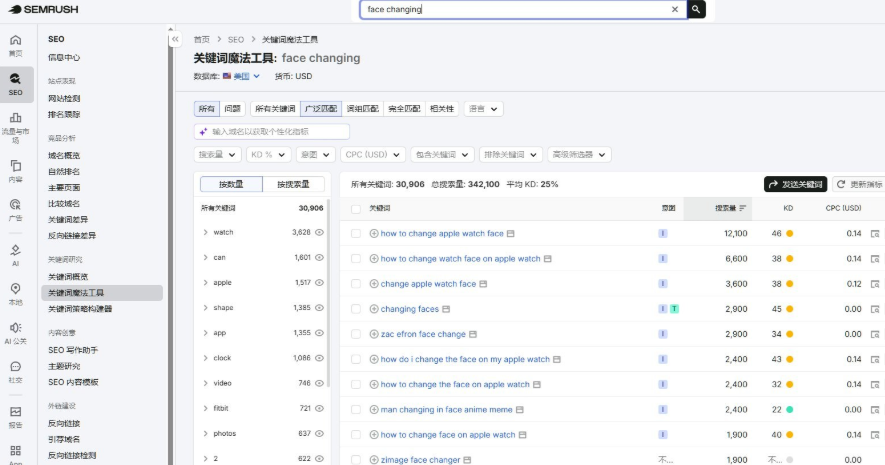The image size is (885, 465).
Task: Click SERP view icon in 6,600 row
Action: point(875,258)
